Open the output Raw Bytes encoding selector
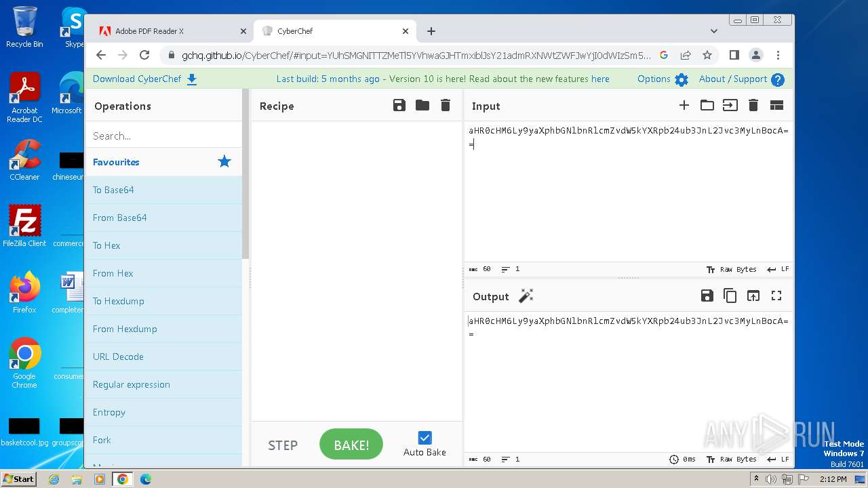Image resolution: width=868 pixels, height=488 pixels. click(x=731, y=459)
